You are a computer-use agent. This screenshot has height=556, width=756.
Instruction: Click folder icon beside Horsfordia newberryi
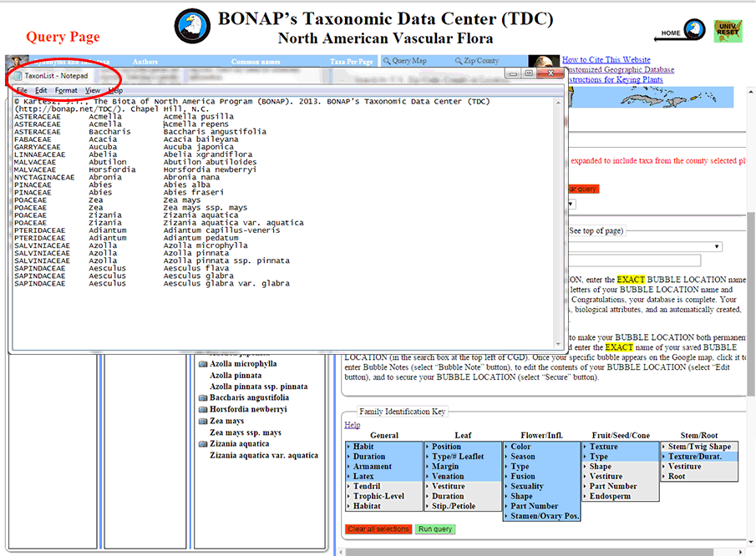click(x=203, y=410)
